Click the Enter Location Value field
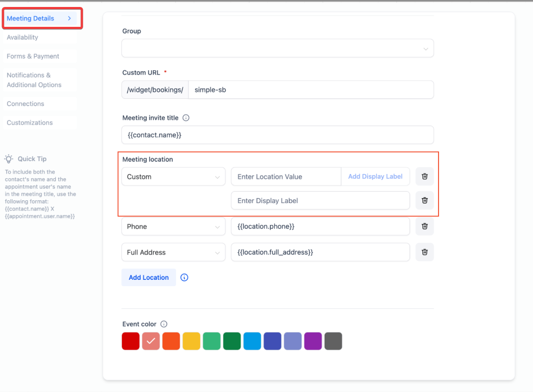This screenshot has width=533, height=392. click(x=286, y=177)
